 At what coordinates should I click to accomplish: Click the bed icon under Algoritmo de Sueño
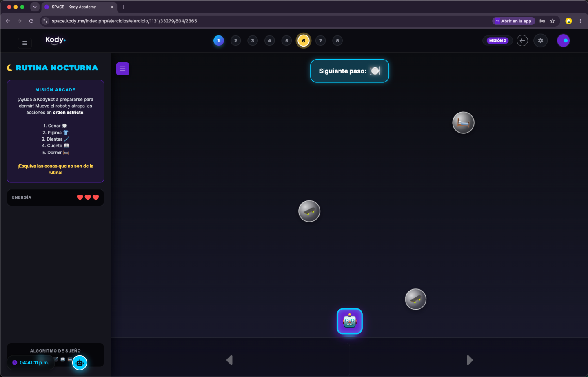click(70, 359)
